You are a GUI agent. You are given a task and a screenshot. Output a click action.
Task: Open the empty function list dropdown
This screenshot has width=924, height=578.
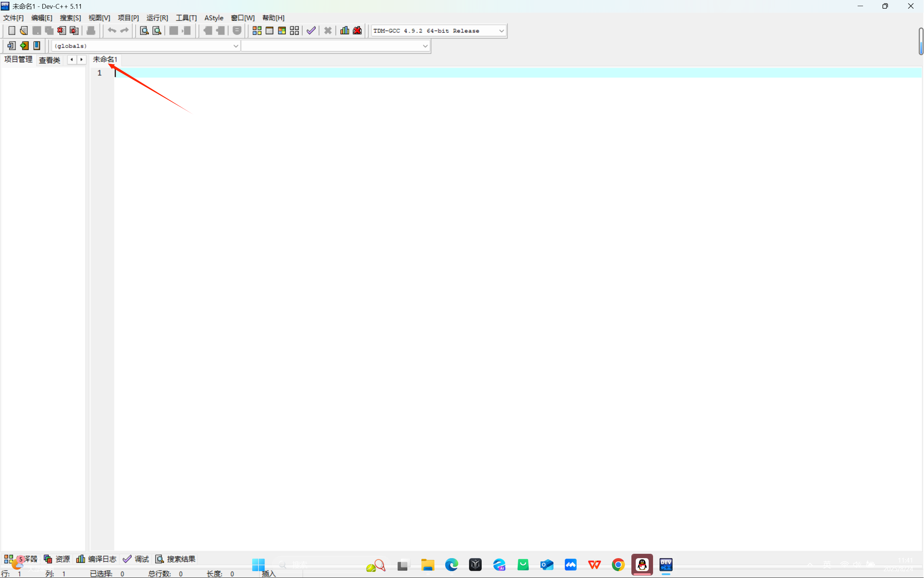425,46
